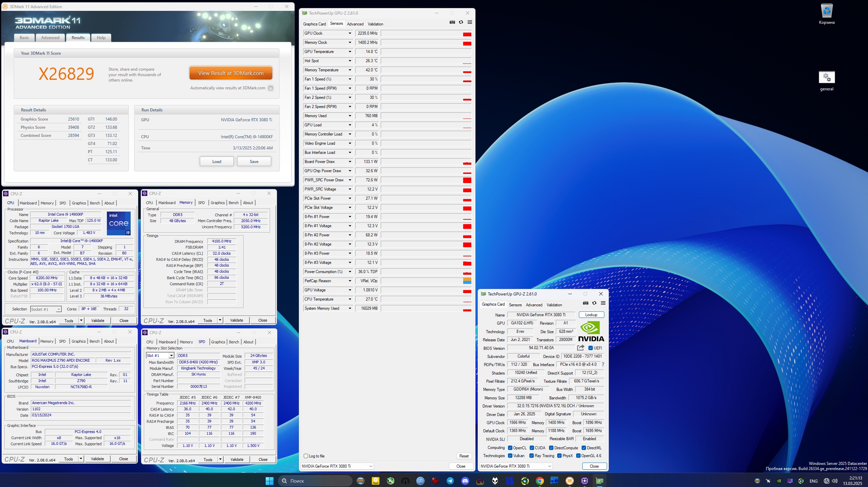This screenshot has width=868, height=487.
Task: Open the Windows Start menu
Action: click(x=269, y=481)
